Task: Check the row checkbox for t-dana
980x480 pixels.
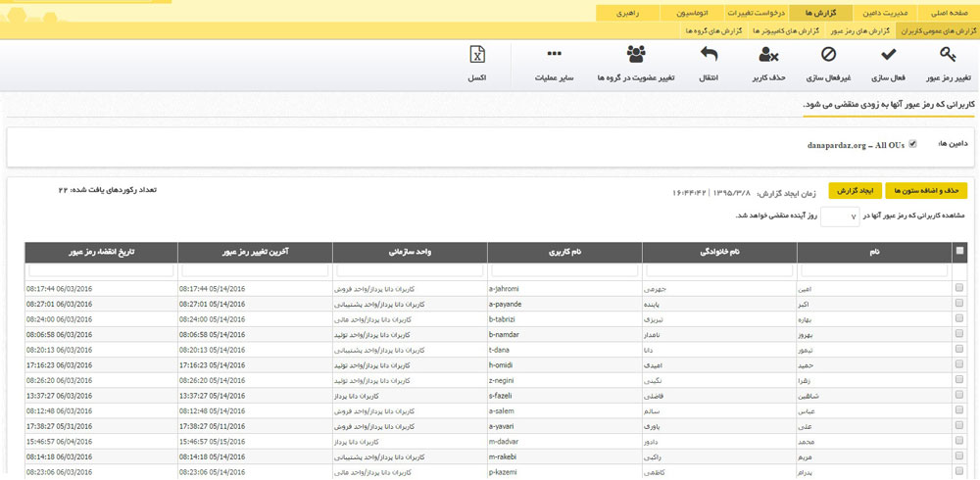Action: pos(959,349)
